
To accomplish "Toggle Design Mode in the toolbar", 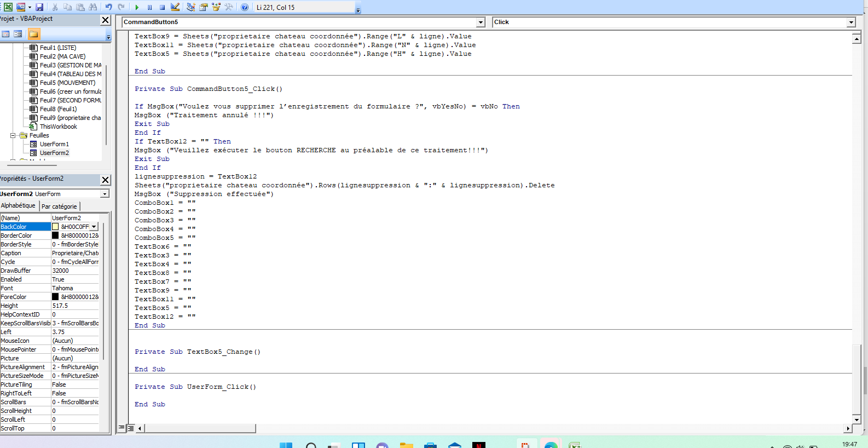I will 175,7.
